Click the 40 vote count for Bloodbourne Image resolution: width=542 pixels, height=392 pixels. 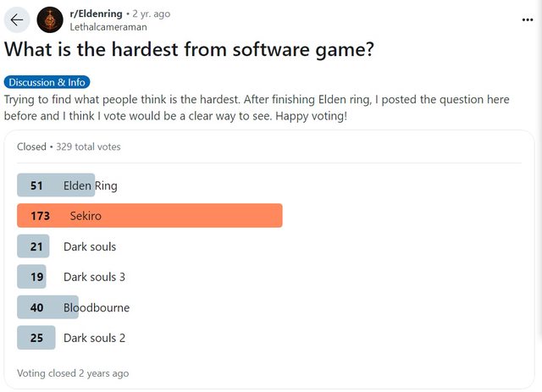[x=36, y=307]
